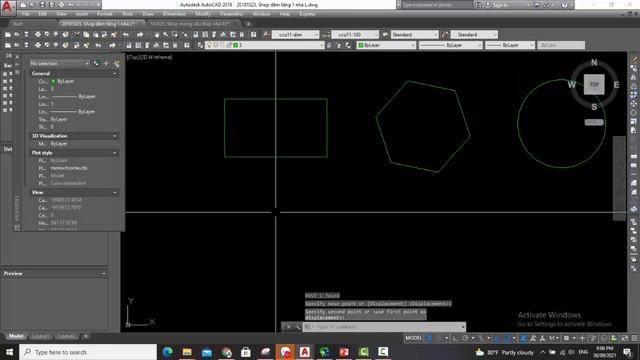This screenshot has width=640, height=360.
Task: Open the ByLayer color control dropdown
Action: (x=386, y=45)
